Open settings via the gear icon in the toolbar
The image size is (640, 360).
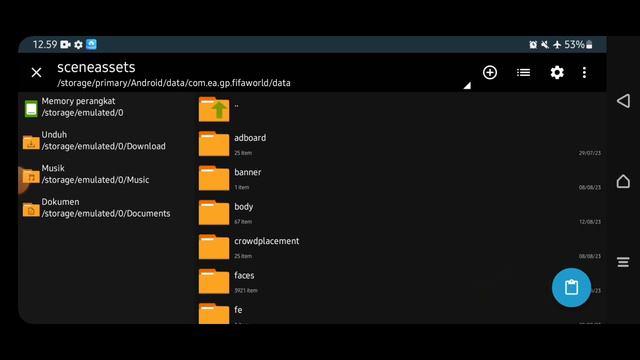[x=557, y=73]
